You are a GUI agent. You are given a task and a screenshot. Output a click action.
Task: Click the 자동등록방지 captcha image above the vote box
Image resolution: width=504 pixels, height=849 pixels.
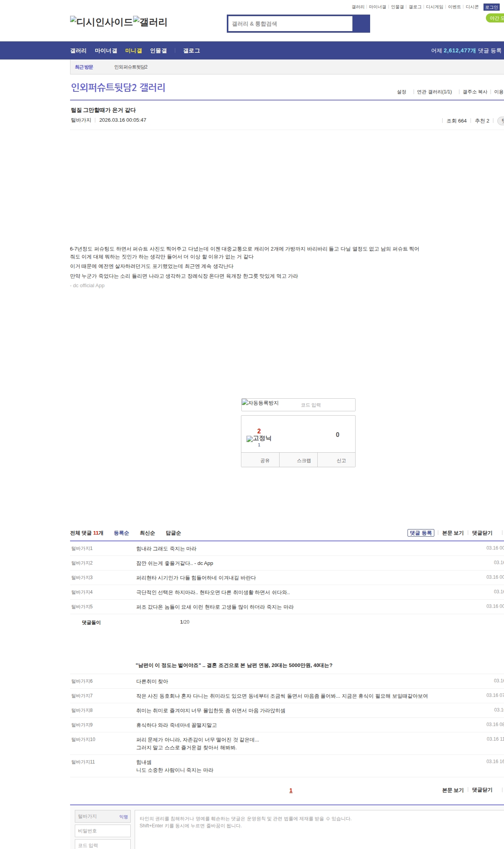point(260,403)
